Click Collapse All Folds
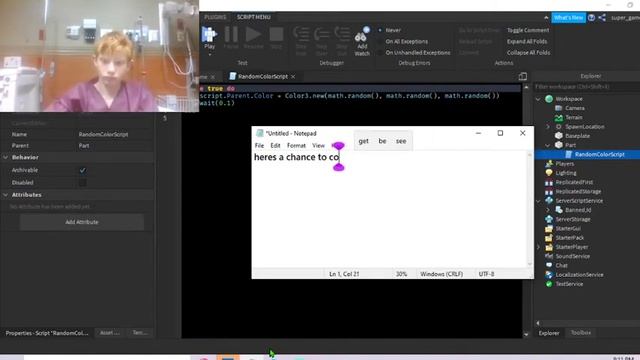Image resolution: width=640 pixels, height=360 pixels. 528,53
